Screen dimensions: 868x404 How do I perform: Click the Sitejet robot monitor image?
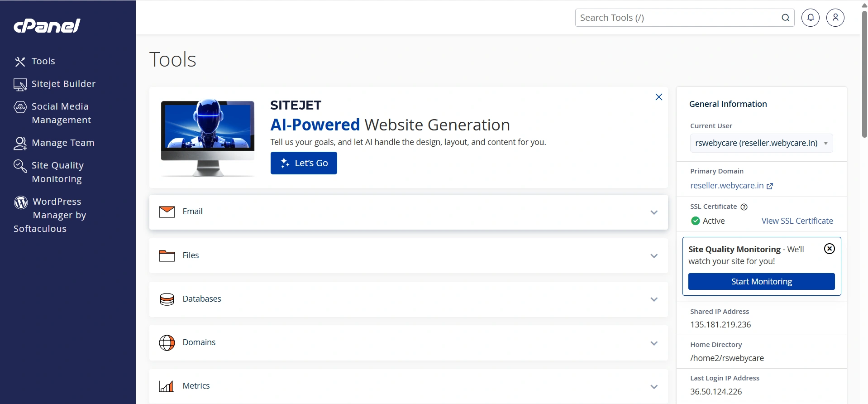(208, 138)
